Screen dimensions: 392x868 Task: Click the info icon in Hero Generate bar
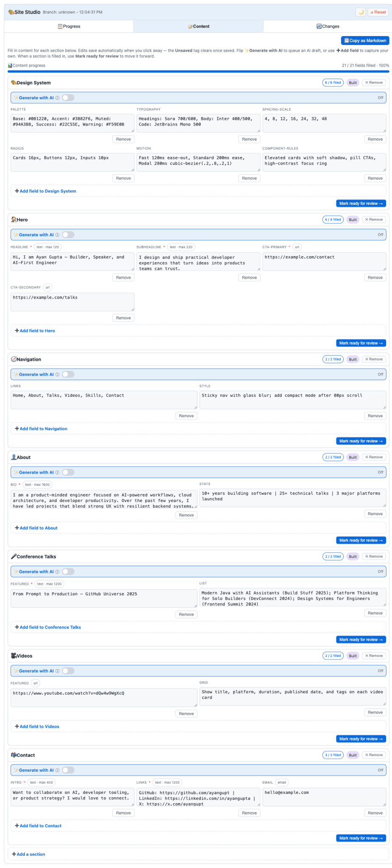pos(58,235)
